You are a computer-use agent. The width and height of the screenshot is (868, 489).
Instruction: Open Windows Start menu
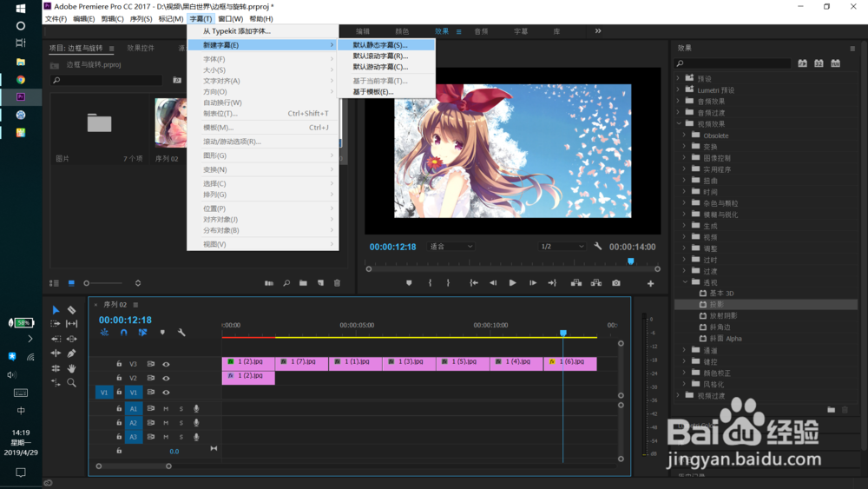pos(21,9)
